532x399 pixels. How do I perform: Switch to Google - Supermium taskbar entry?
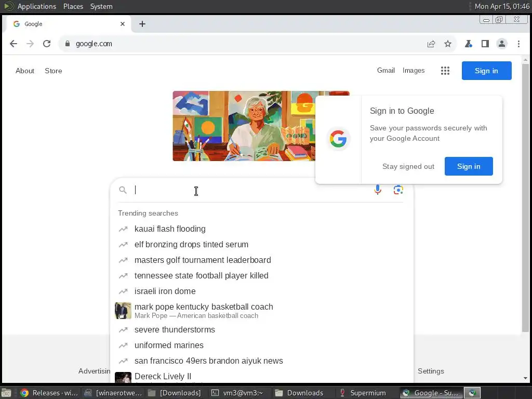click(x=431, y=393)
